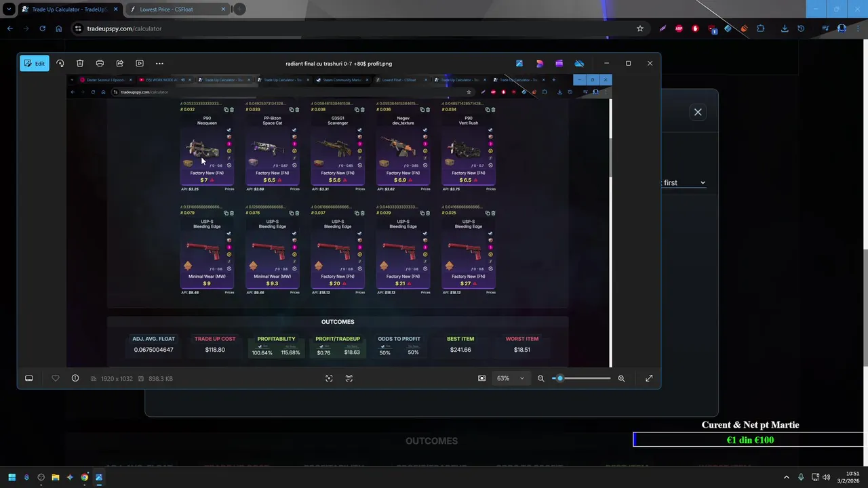Click the G3SG1 Scavenger skin thumbnail
Viewport: 868px width, 488px height.
(x=334, y=148)
